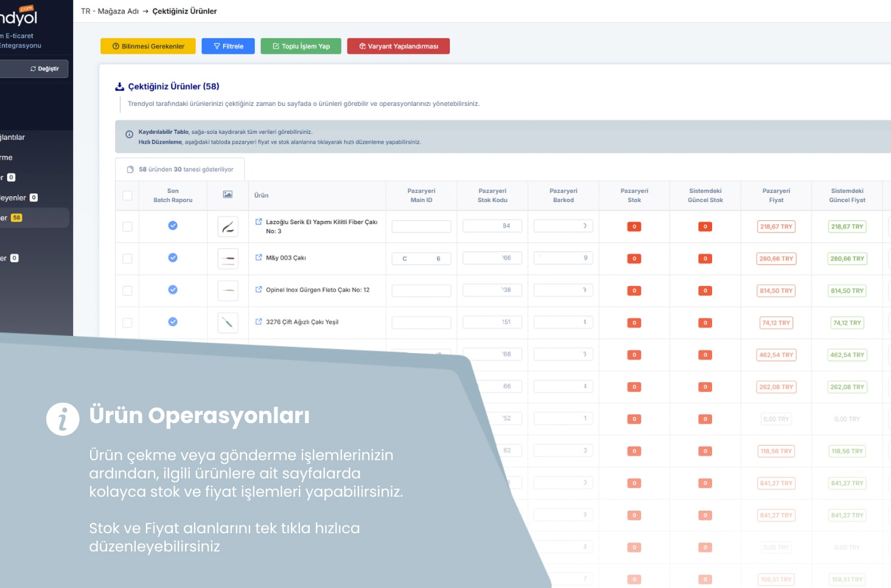Edit marketplace price 218,67 TRY in first row
Screen dimensions: 891x588
point(776,226)
